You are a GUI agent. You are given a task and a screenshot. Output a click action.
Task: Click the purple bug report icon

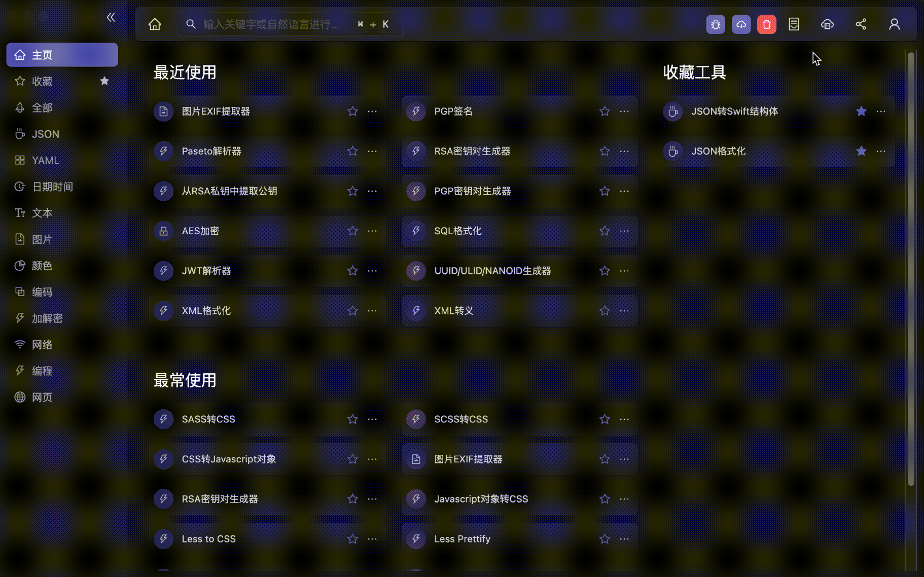point(715,24)
